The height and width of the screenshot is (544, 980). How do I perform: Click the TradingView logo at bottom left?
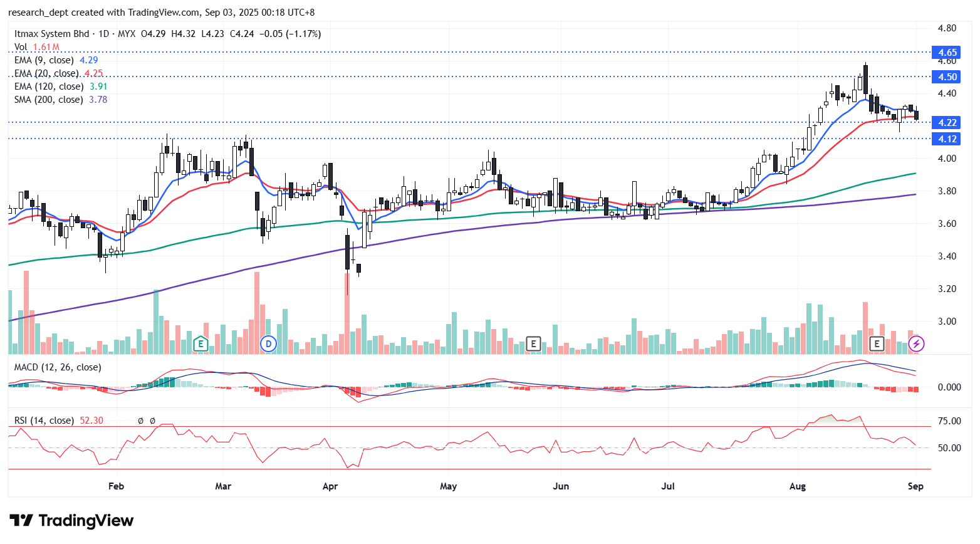(71, 521)
